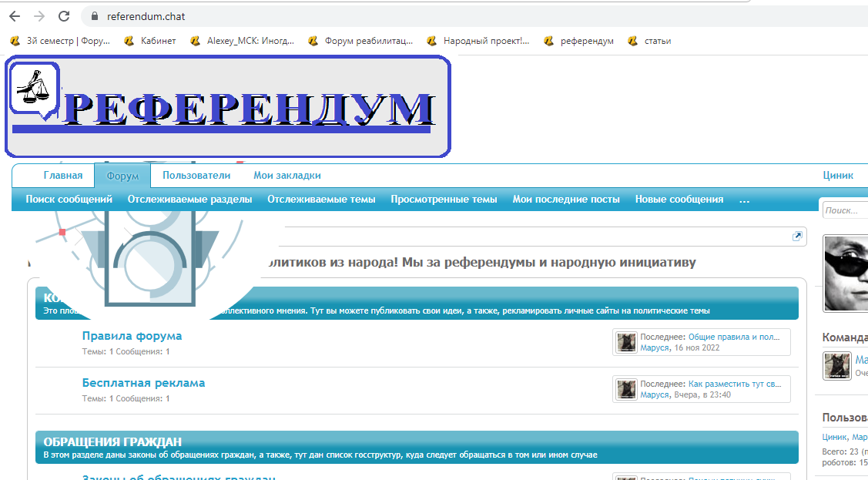This screenshot has width=868, height=480.
Task: Switch to the Форум tab
Action: pyautogui.click(x=122, y=176)
